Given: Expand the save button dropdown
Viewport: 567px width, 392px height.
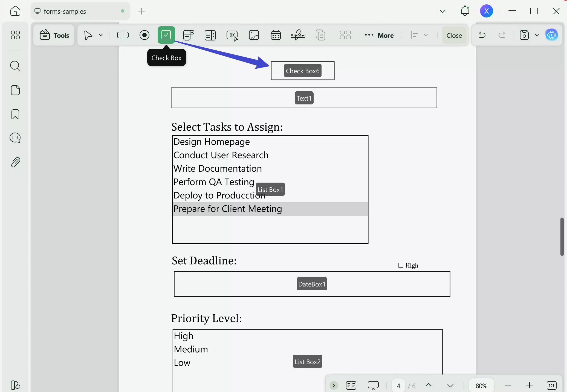Looking at the screenshot, I should [537, 35].
